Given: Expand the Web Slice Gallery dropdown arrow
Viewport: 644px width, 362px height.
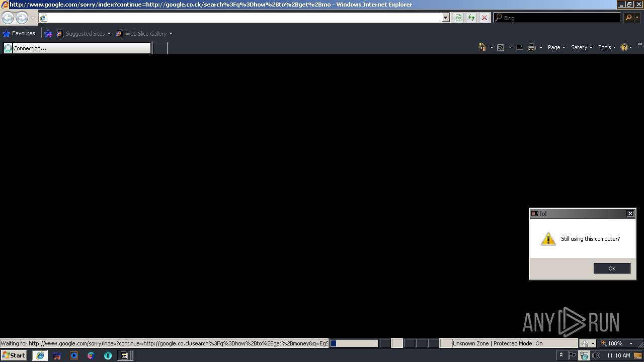Looking at the screenshot, I should point(171,34).
